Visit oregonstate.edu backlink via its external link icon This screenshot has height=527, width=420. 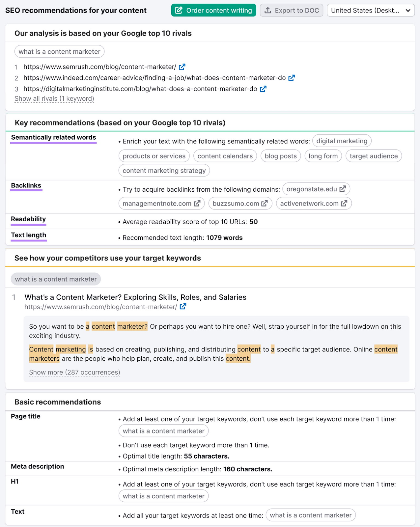tap(343, 189)
